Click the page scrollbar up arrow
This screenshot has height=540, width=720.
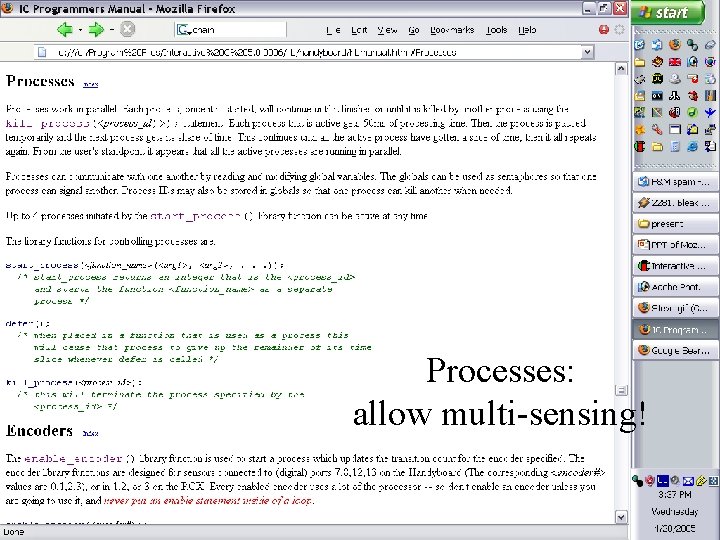tap(621, 69)
